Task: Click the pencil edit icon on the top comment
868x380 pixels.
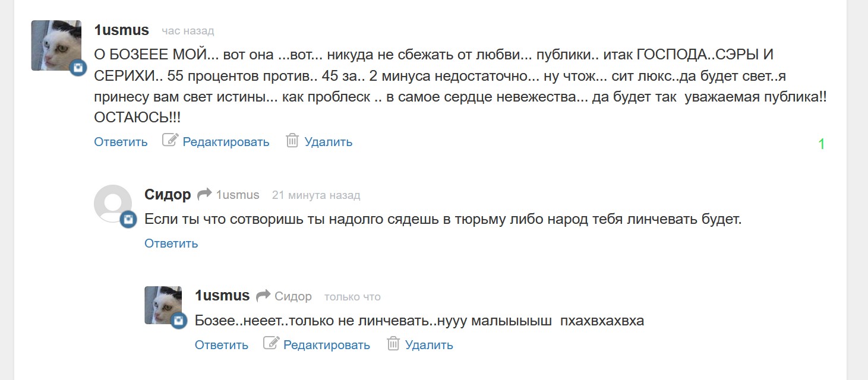Action: click(170, 141)
